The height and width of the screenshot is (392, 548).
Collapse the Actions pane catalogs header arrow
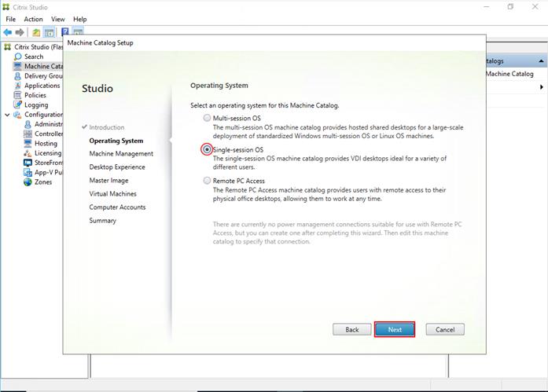coord(541,60)
